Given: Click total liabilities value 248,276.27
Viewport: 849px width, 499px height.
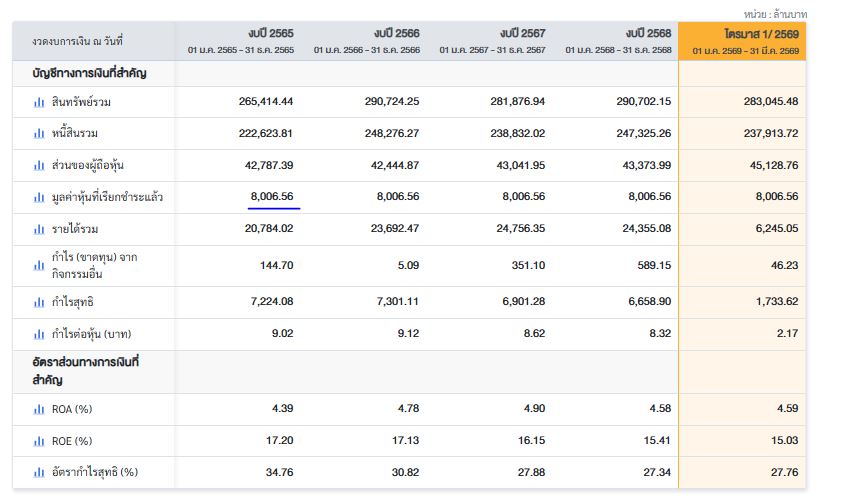Looking at the screenshot, I should tap(392, 133).
